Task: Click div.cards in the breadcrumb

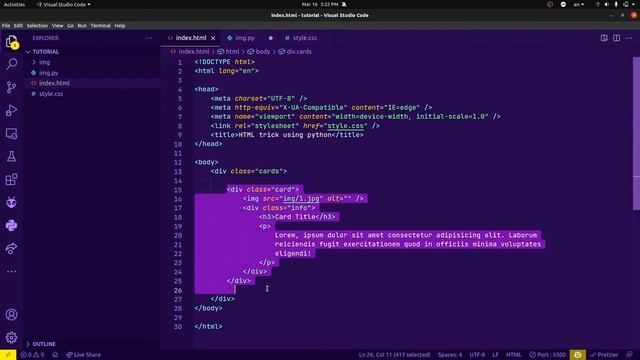Action: coord(299,52)
